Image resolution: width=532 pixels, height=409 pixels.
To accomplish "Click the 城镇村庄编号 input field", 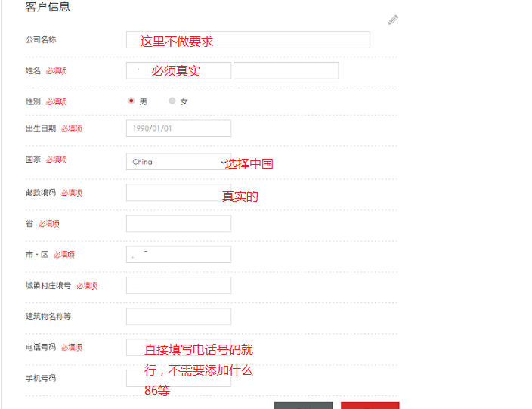I will (178, 286).
